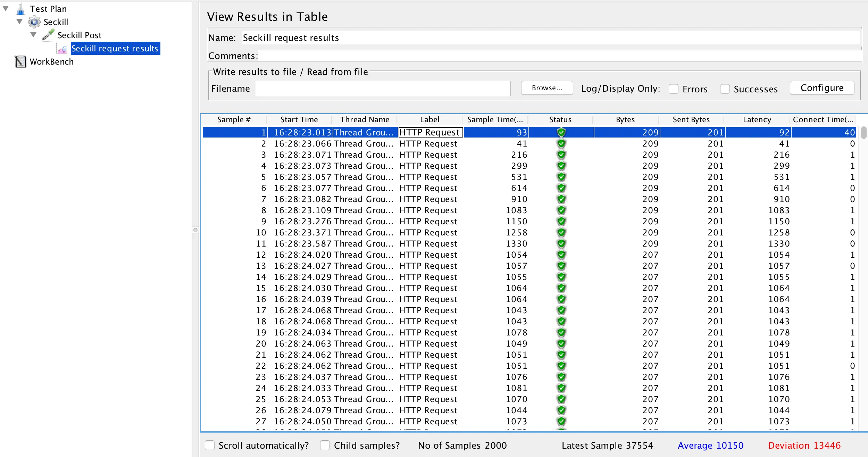Click the results table vertical scrollbar thumb

[863, 133]
